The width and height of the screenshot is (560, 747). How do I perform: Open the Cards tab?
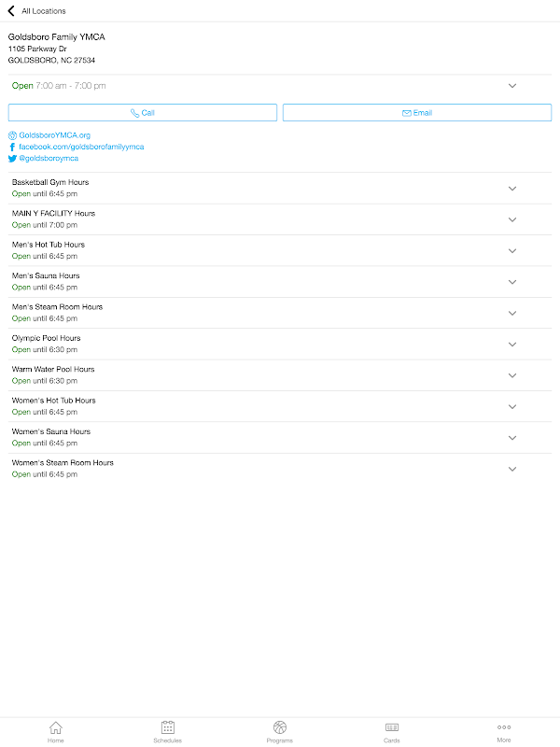392,732
